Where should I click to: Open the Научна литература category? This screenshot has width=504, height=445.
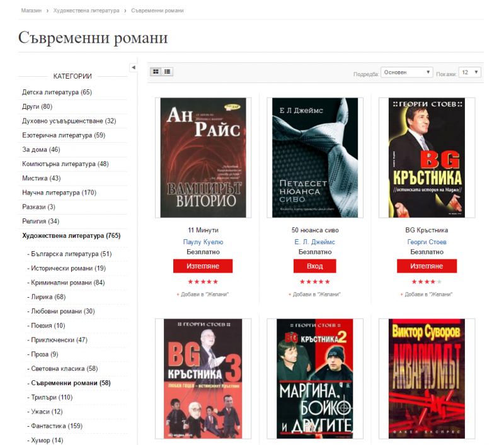pos(59,193)
